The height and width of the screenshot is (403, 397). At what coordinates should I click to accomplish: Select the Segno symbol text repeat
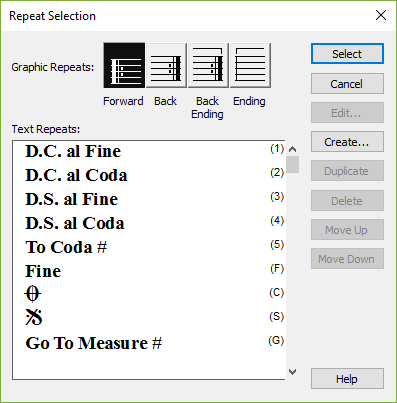point(149,317)
